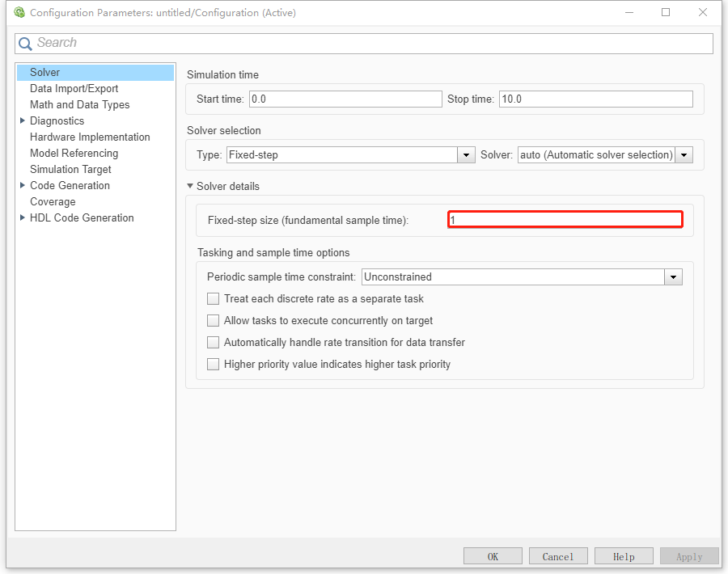Image resolution: width=728 pixels, height=574 pixels.
Task: Click the search magnifier icon
Action: (24, 44)
